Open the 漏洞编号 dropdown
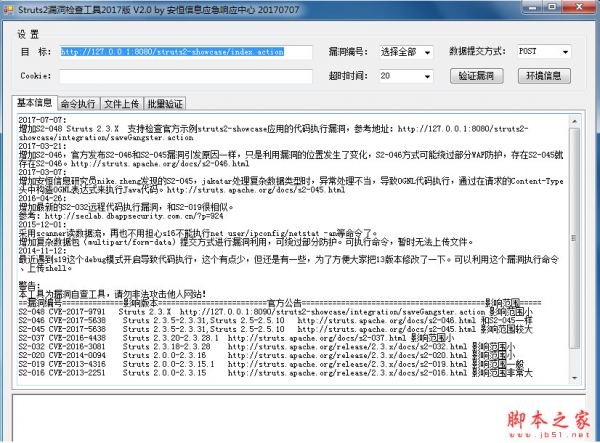This screenshot has width=600, height=443. (x=406, y=52)
